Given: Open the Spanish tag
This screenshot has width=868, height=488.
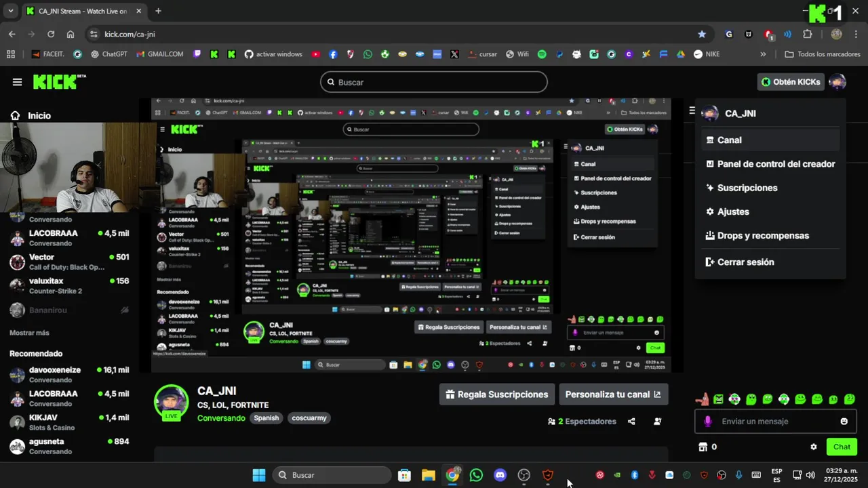Looking at the screenshot, I should pyautogui.click(x=267, y=418).
